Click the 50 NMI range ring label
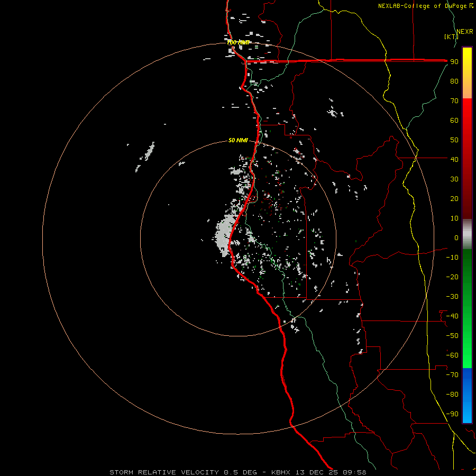Image resolution: width=476 pixels, height=476 pixels. coord(238,140)
